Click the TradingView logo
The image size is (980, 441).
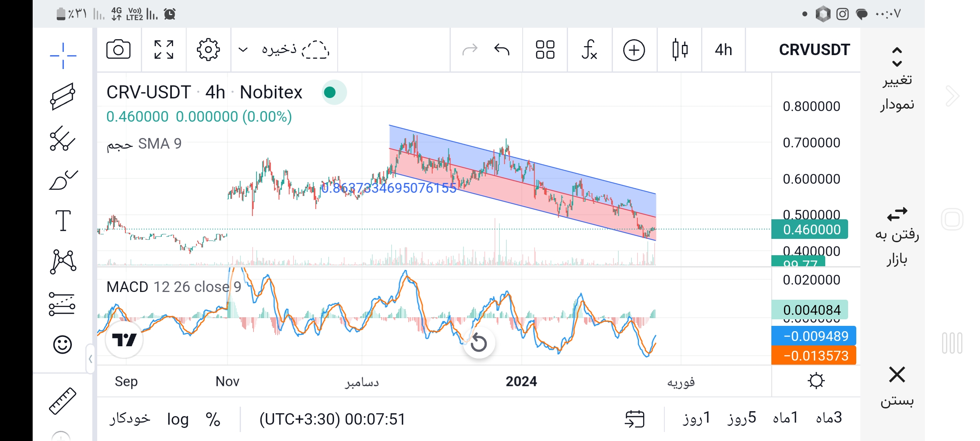pyautogui.click(x=124, y=340)
